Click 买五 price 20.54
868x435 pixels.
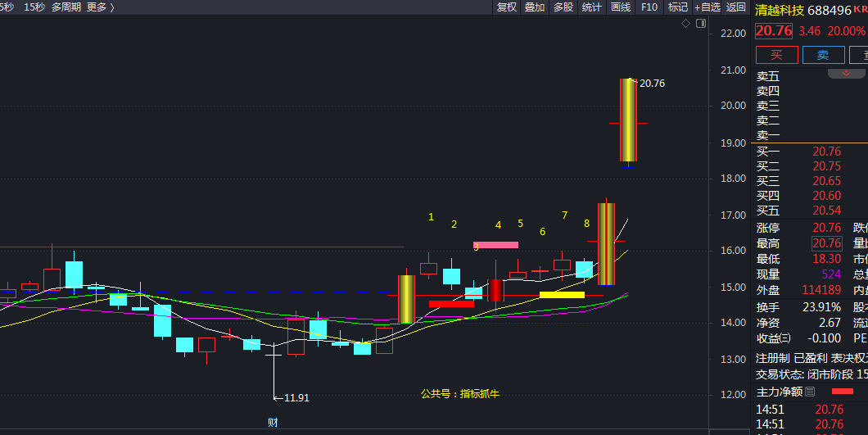tap(826, 211)
